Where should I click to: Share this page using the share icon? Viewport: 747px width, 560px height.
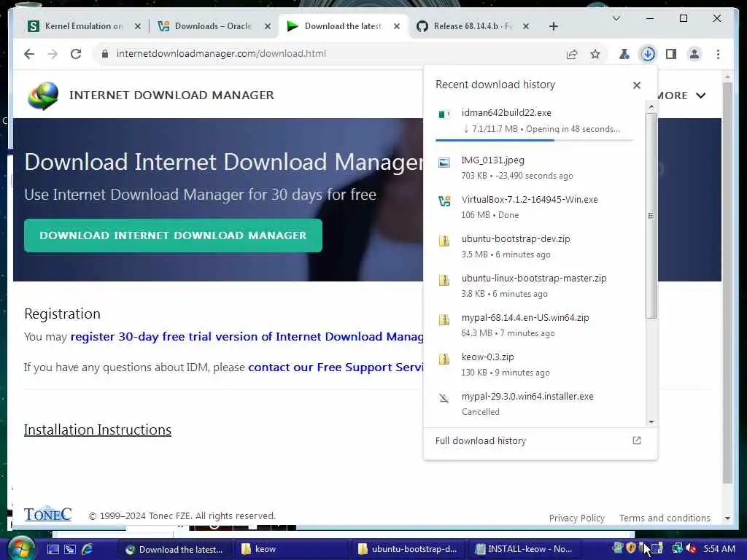(572, 54)
